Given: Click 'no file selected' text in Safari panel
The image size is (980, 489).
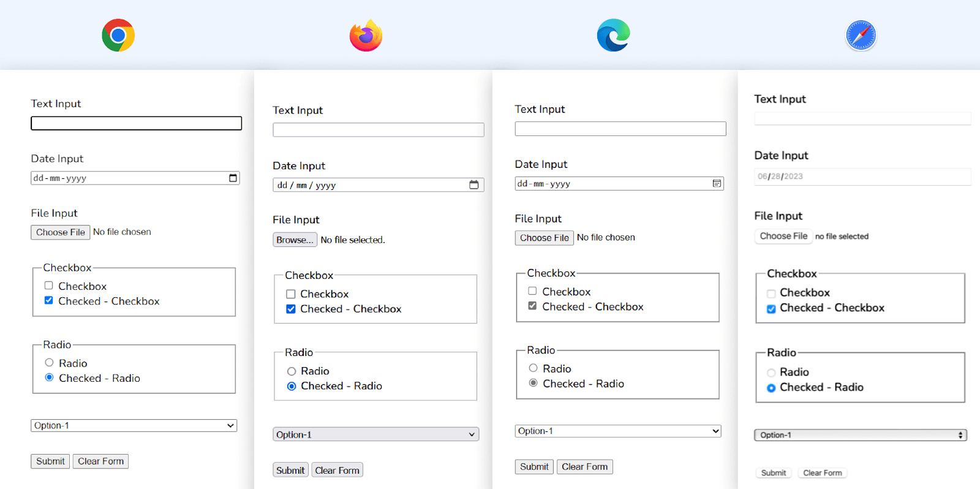Looking at the screenshot, I should (842, 237).
